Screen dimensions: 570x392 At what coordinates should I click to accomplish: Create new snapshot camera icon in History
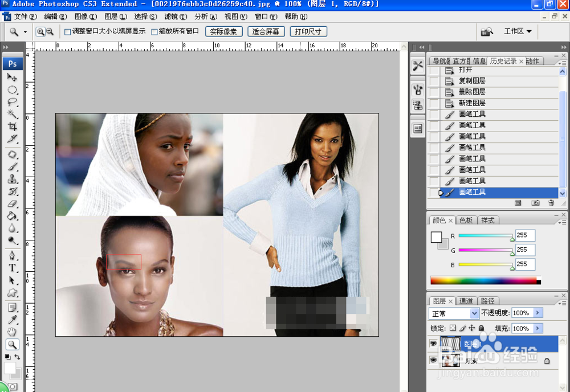click(x=535, y=203)
